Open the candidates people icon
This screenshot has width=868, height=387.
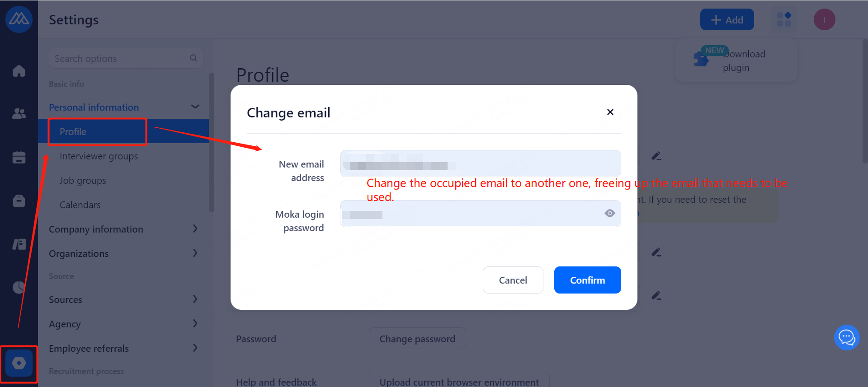[19, 114]
